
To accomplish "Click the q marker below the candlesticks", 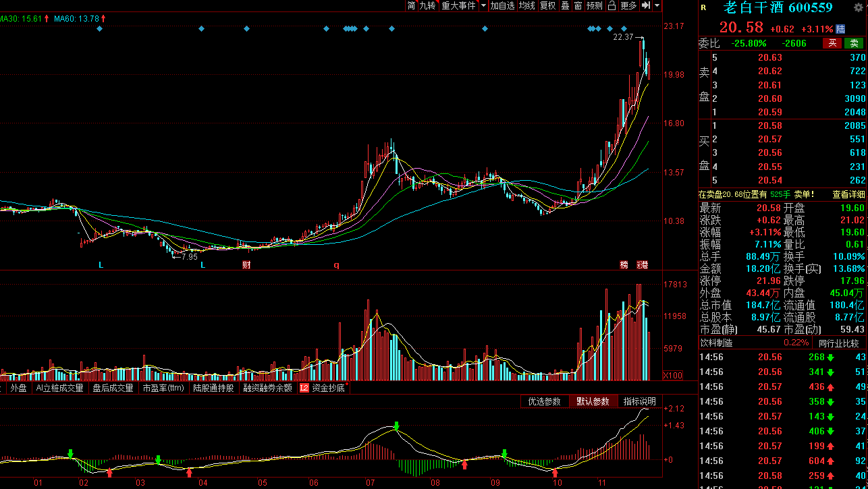I will click(x=336, y=264).
